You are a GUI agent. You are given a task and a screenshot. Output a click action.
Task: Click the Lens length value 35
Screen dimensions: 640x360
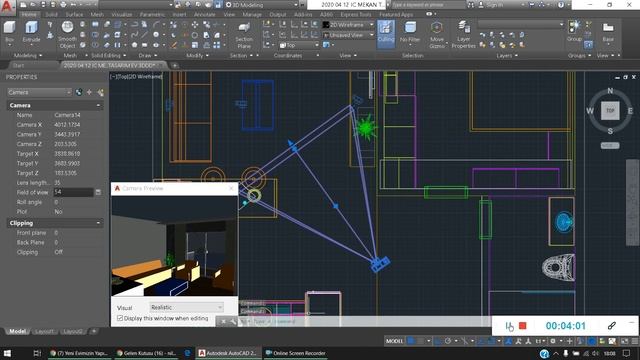(57, 182)
